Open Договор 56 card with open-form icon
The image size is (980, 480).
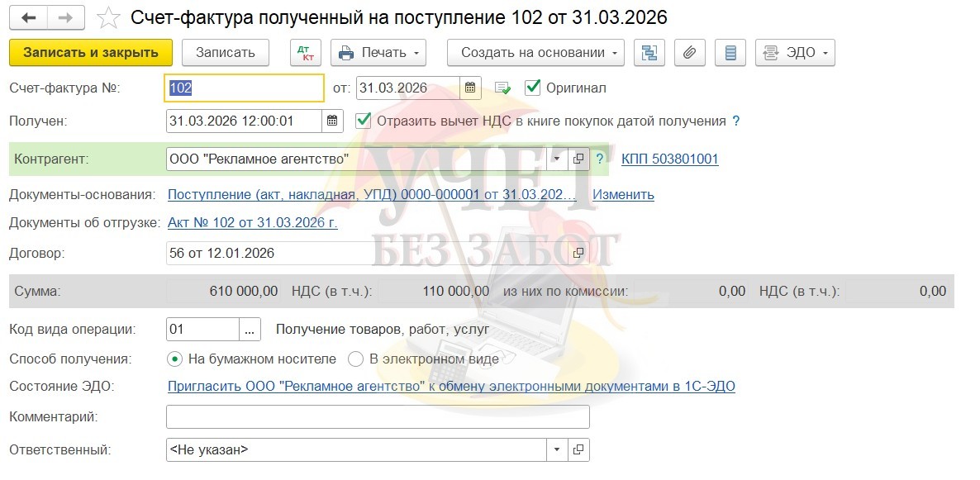[578, 253]
